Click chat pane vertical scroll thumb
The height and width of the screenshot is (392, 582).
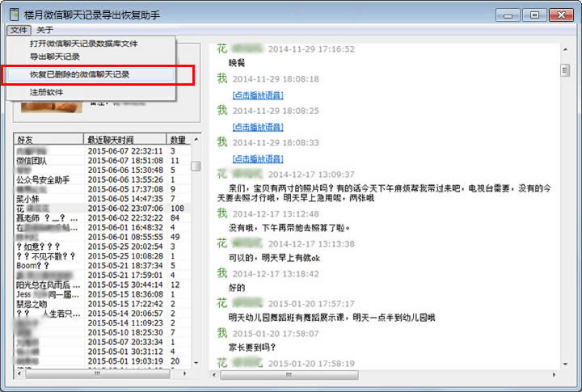click(565, 70)
